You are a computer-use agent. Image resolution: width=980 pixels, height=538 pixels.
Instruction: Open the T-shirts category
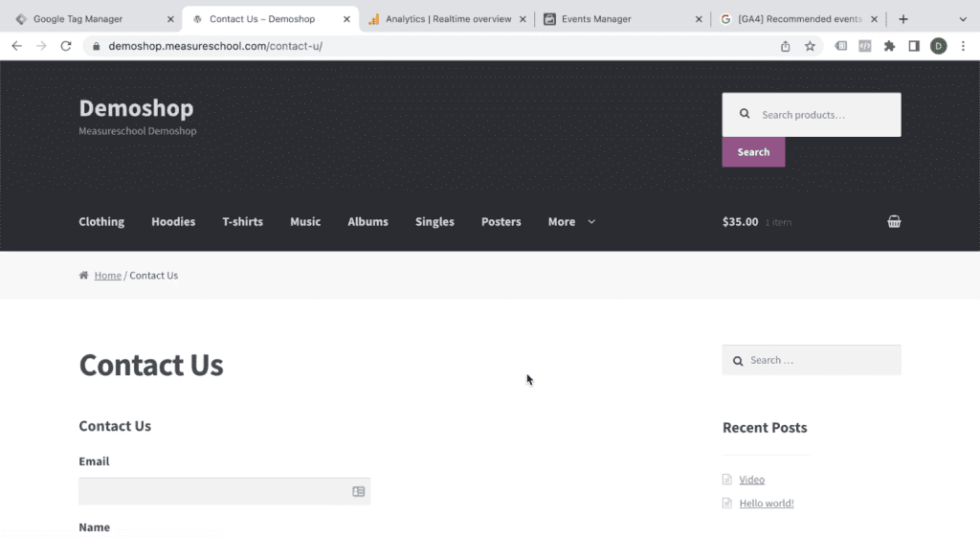242,221
